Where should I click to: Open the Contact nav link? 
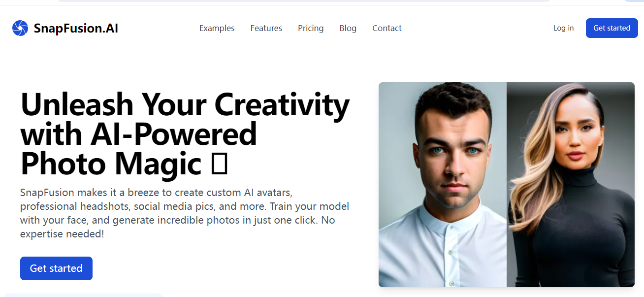pos(386,29)
